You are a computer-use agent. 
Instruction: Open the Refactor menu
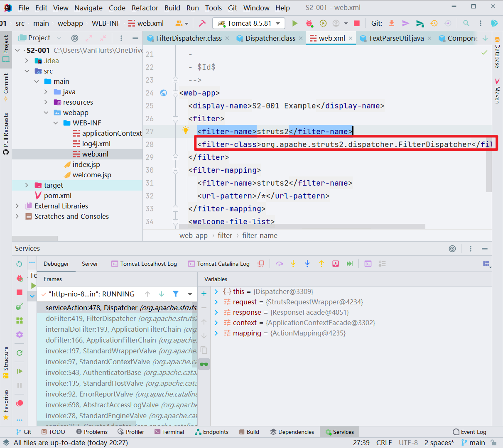145,8
